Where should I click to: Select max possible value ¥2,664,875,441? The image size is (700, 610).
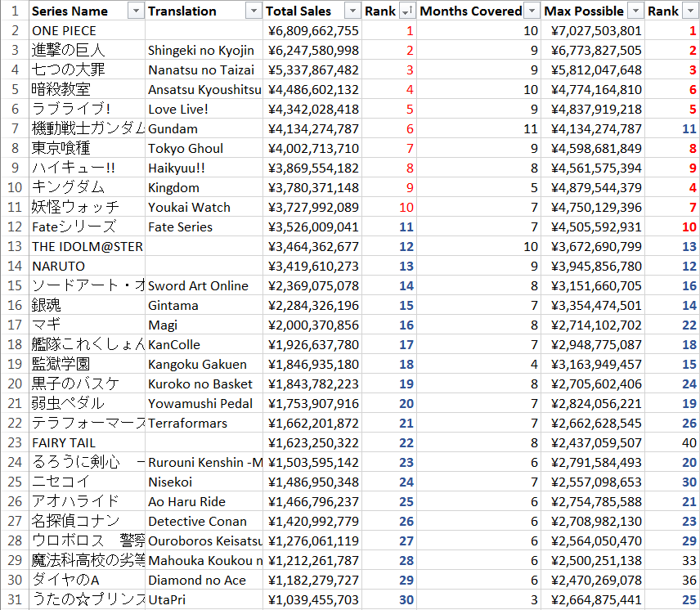[x=593, y=600]
